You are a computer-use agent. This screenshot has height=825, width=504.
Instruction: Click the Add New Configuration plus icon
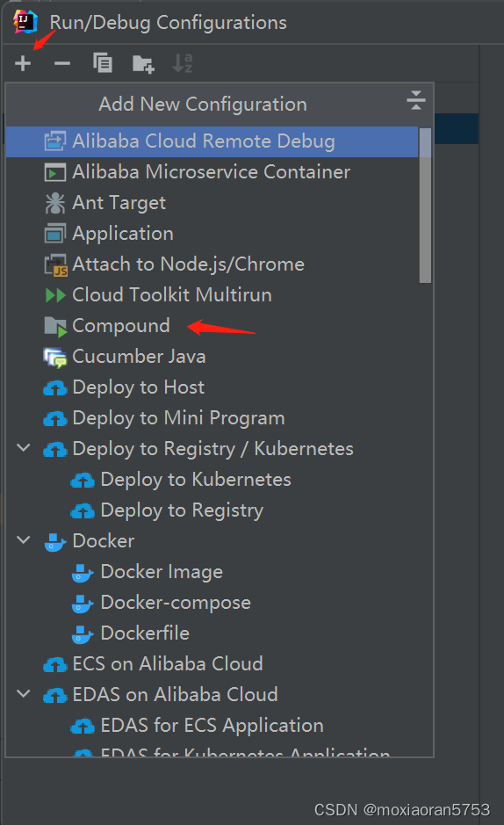coord(23,63)
